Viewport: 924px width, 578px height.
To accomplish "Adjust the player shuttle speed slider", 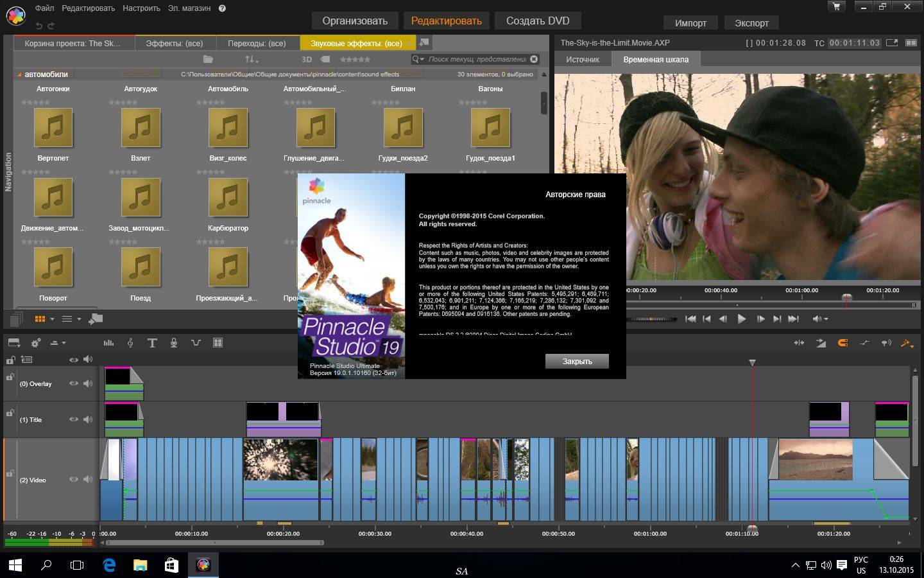I will coord(651,319).
